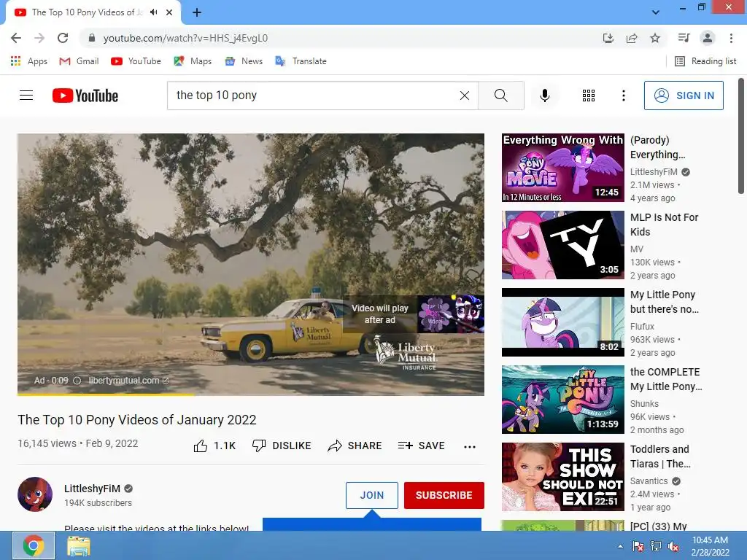Viewport: 747px width, 560px height.
Task: Open the Chrome three-dot menu
Action: click(x=731, y=38)
